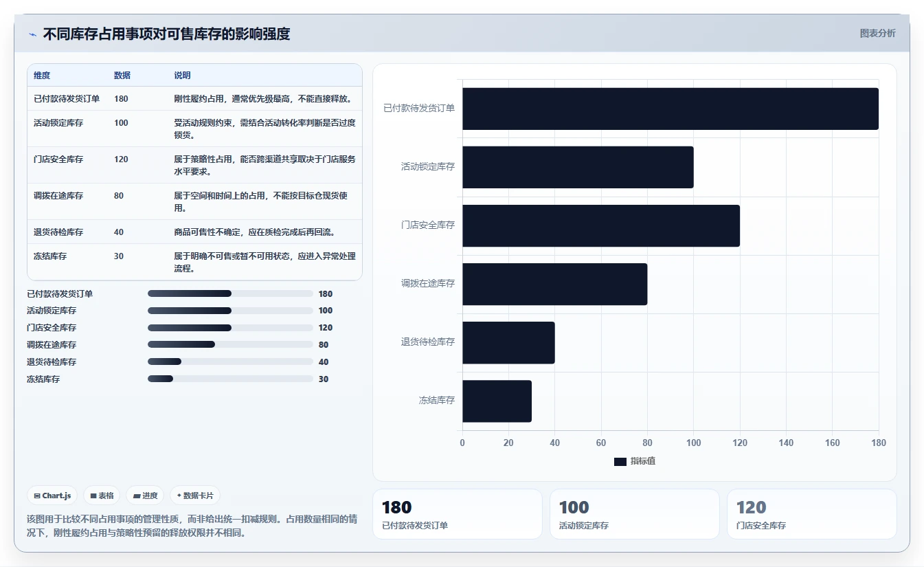Click the 门店安全库存 progress bar
Viewport: 924px width, 567px height.
(x=230, y=328)
